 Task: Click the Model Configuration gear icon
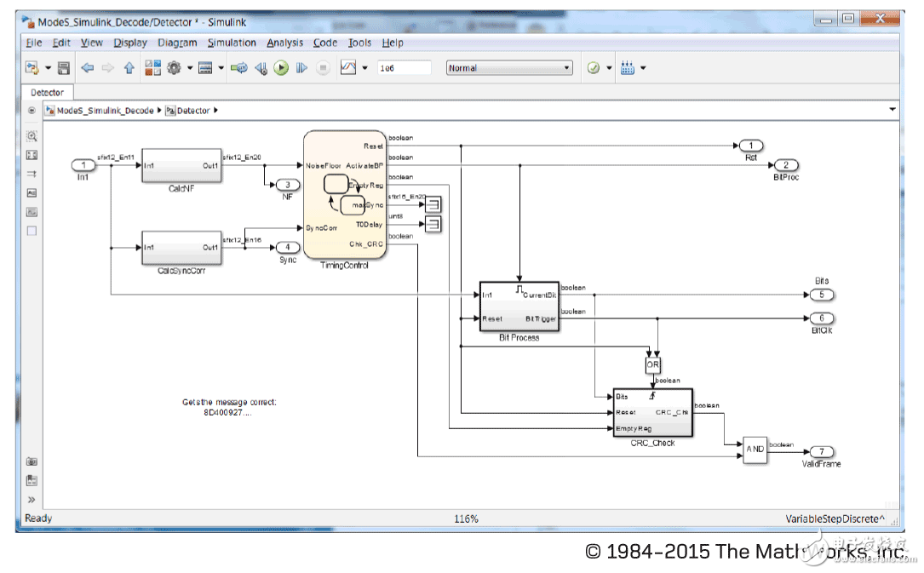(175, 68)
